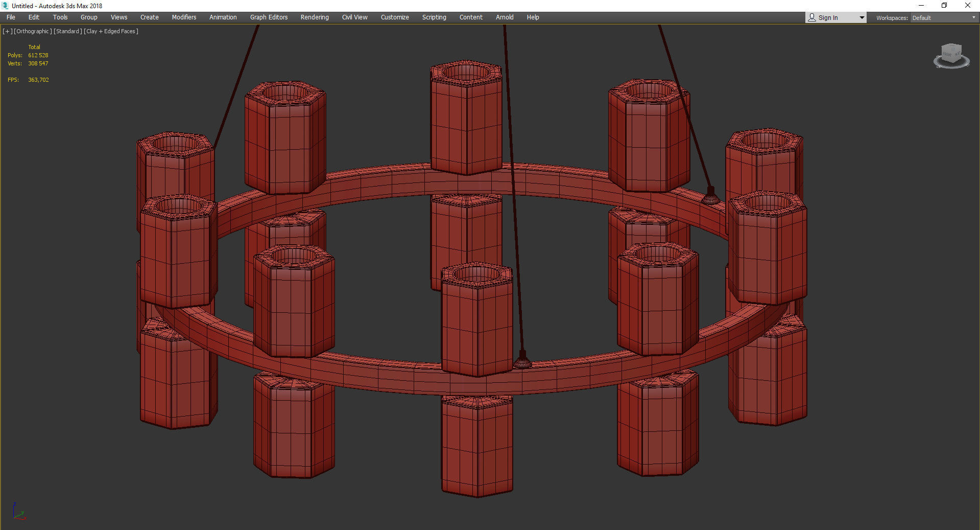Open the Modifiers menu
Viewport: 980px width, 530px height.
click(184, 17)
